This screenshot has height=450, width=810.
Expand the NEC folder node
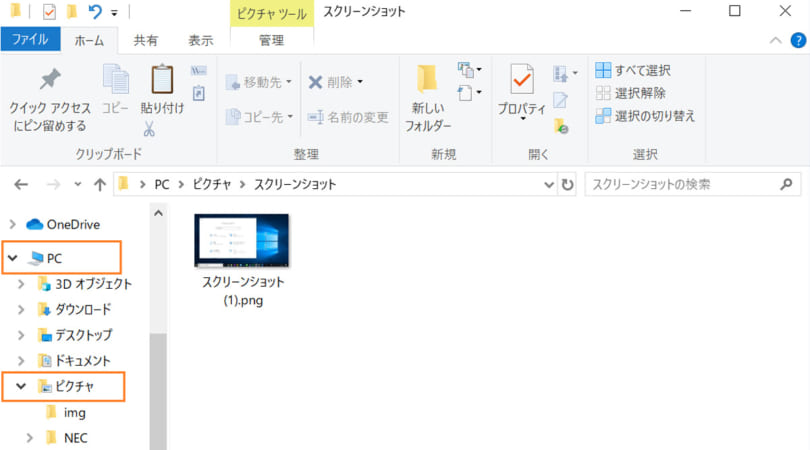(29, 438)
